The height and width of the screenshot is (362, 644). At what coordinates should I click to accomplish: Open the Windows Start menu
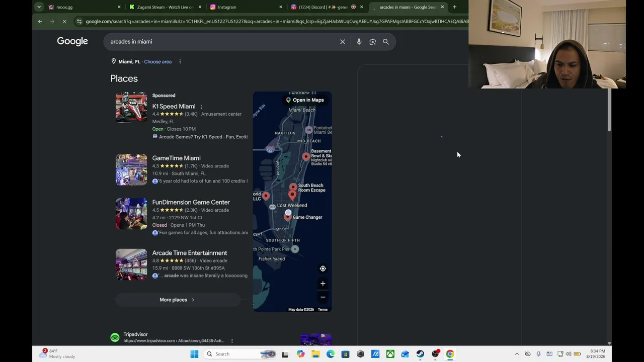(194, 354)
